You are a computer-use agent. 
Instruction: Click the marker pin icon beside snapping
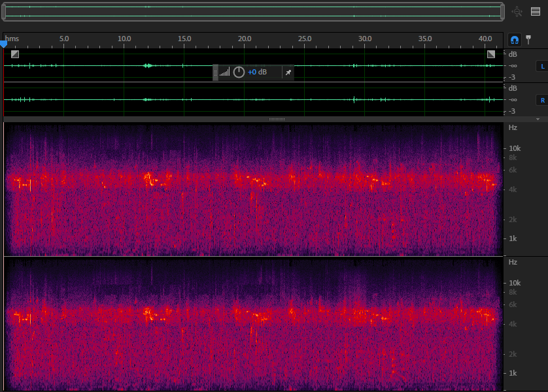point(528,40)
